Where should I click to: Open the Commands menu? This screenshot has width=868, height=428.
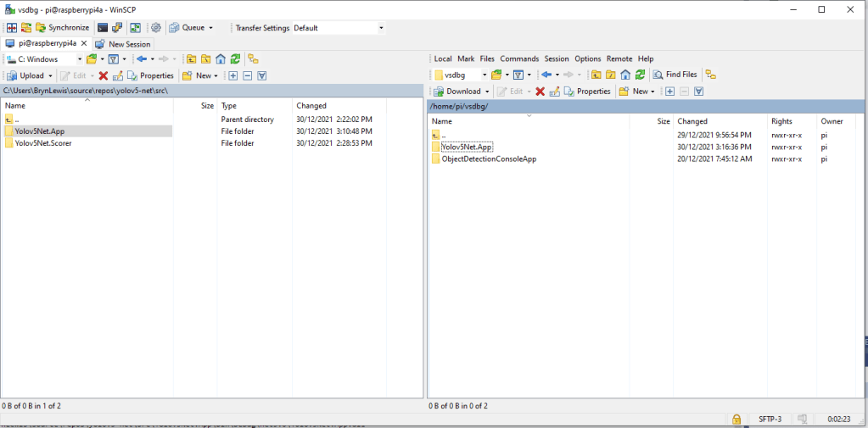pyautogui.click(x=518, y=59)
